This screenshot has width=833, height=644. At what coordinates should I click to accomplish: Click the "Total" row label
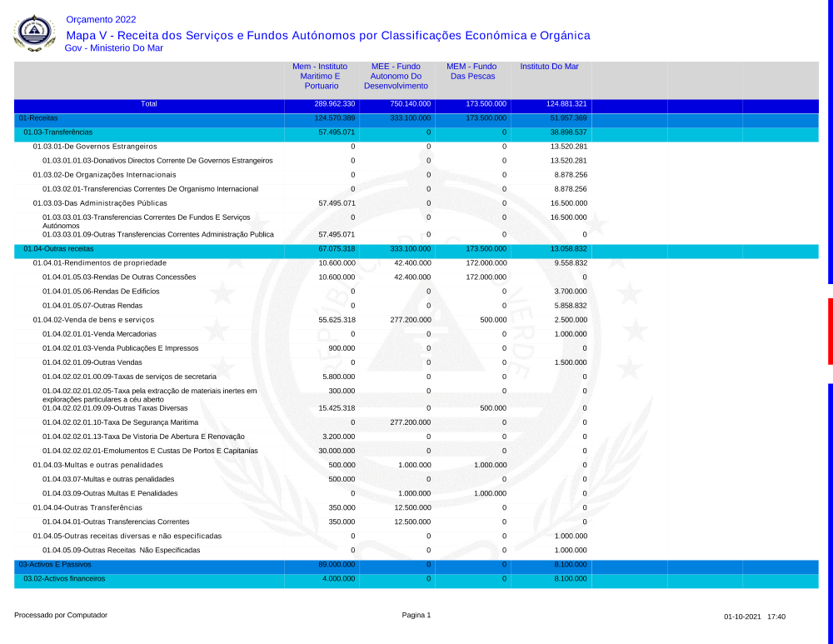tap(148, 104)
